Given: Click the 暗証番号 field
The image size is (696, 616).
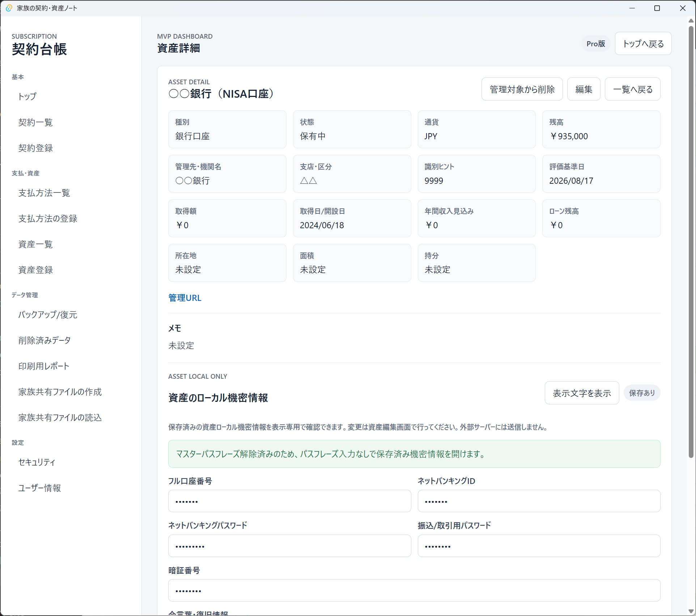Looking at the screenshot, I should 414,590.
